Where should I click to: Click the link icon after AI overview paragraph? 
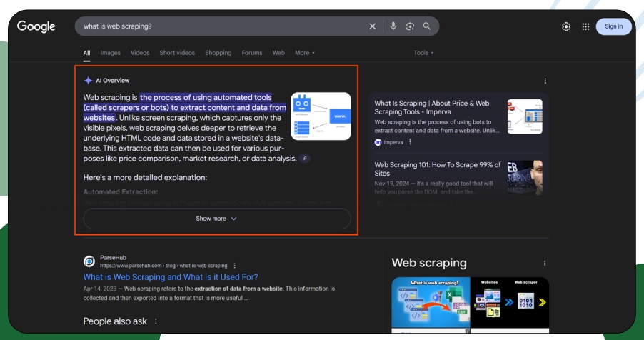(x=305, y=159)
